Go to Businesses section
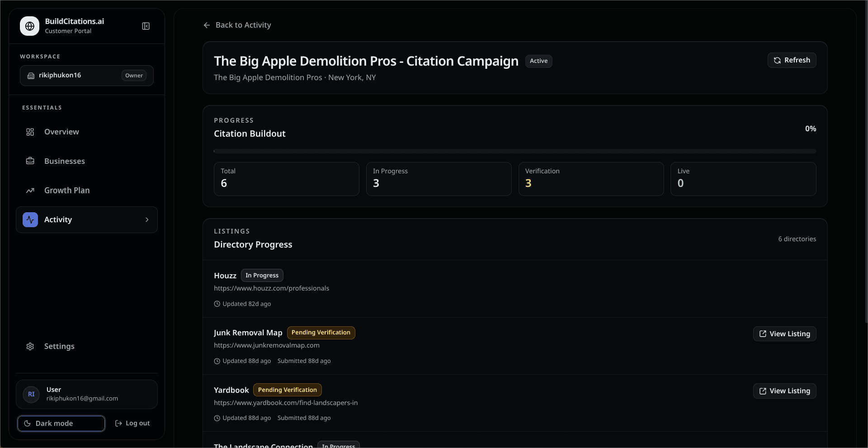Image resolution: width=868 pixels, height=448 pixels. point(87,161)
